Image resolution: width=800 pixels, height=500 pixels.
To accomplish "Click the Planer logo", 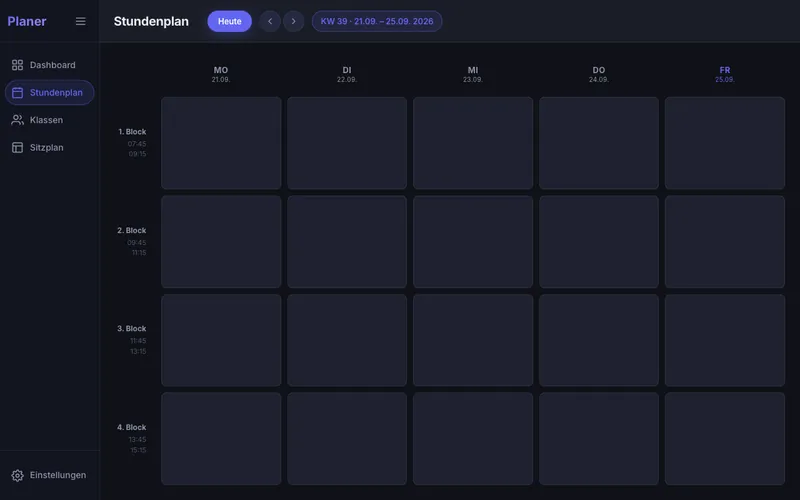I will point(27,21).
